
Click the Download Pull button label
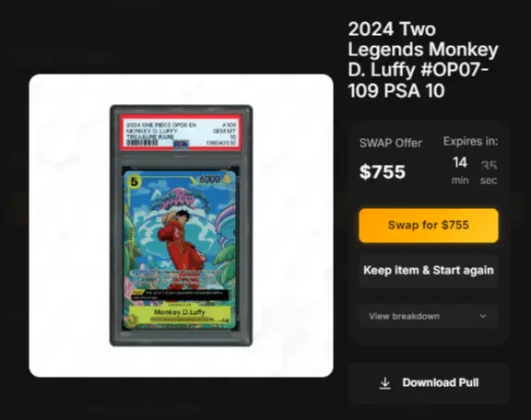click(x=441, y=383)
